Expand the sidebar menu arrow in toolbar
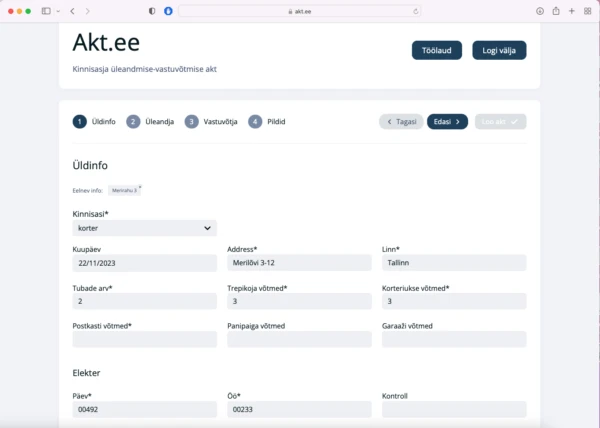600x428 pixels. tap(58, 11)
